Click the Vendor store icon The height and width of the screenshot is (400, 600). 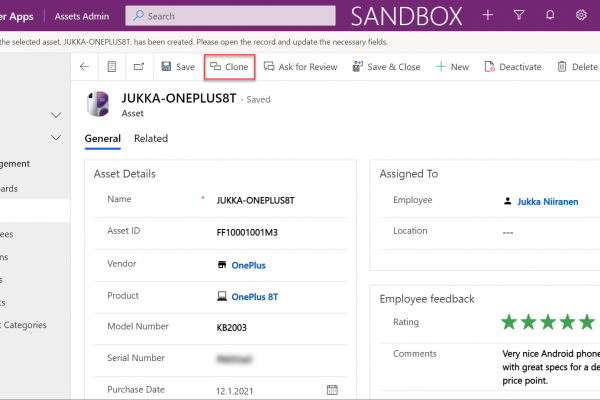[x=222, y=264]
